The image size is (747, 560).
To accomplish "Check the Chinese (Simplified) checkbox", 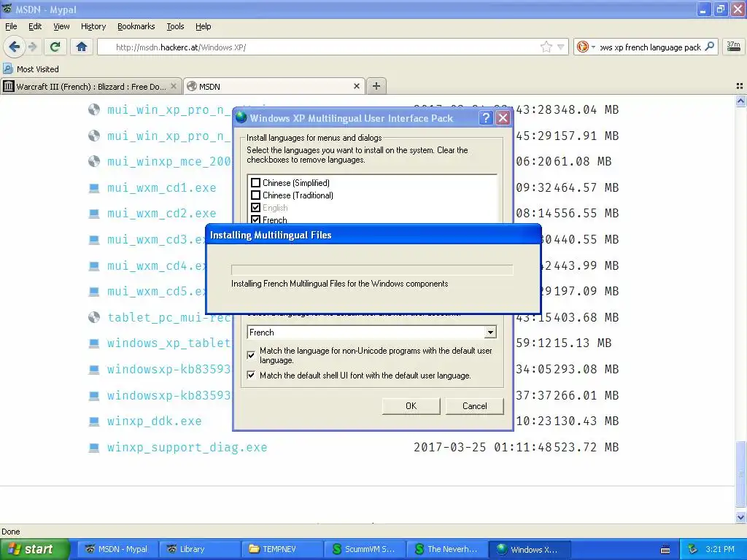I will (x=255, y=183).
